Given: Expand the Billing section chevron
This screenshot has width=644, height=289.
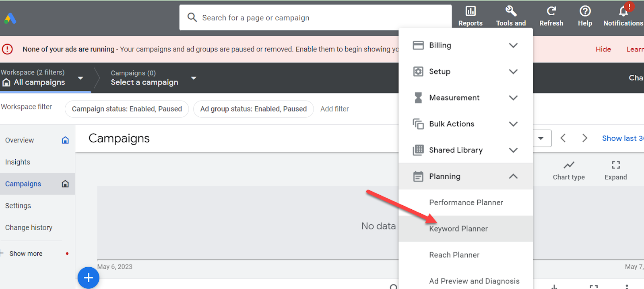Looking at the screenshot, I should pos(513,45).
